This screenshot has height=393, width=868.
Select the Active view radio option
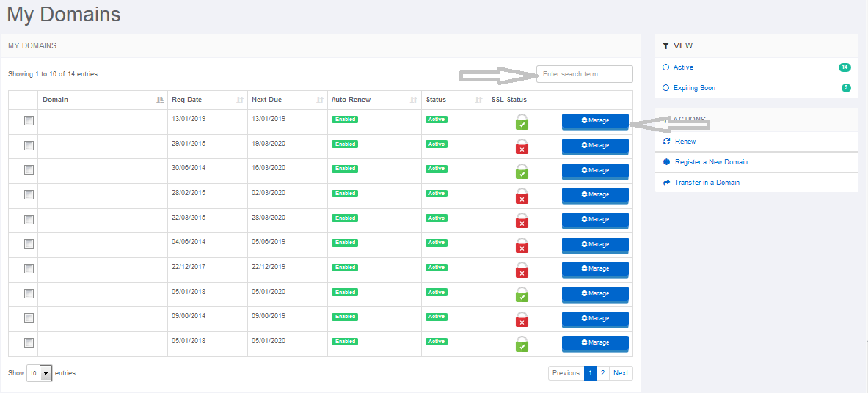[x=666, y=67]
